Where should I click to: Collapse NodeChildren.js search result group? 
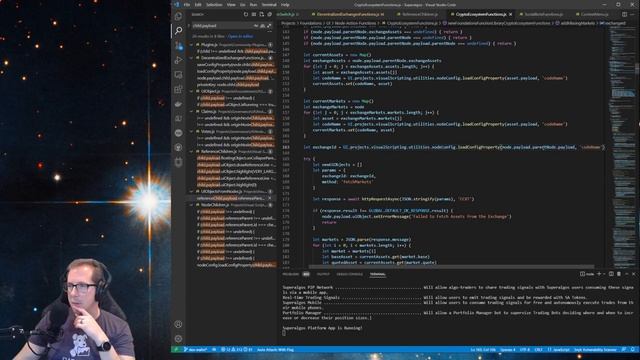[x=191, y=205]
